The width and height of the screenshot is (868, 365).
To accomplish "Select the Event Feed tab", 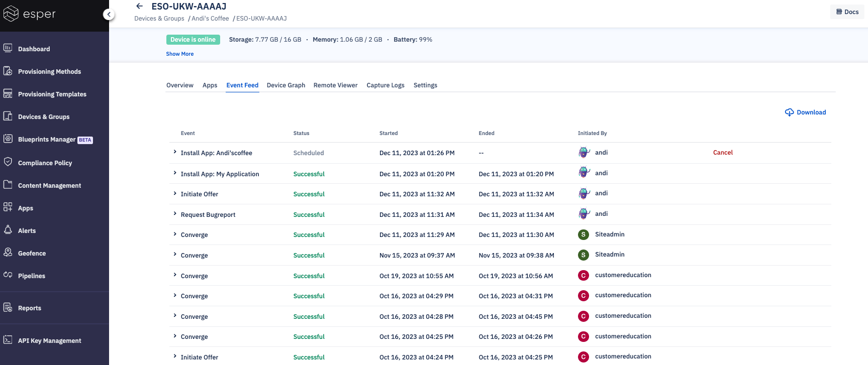I will click(242, 85).
